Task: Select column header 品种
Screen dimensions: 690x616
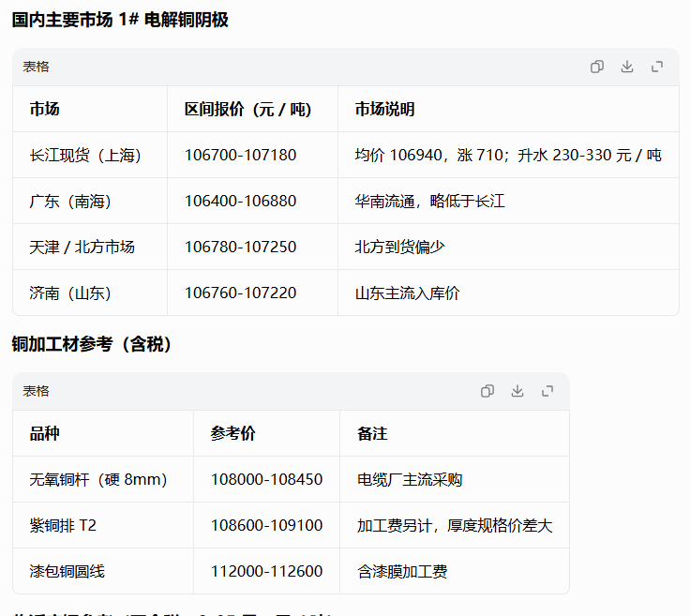Action: [x=44, y=433]
